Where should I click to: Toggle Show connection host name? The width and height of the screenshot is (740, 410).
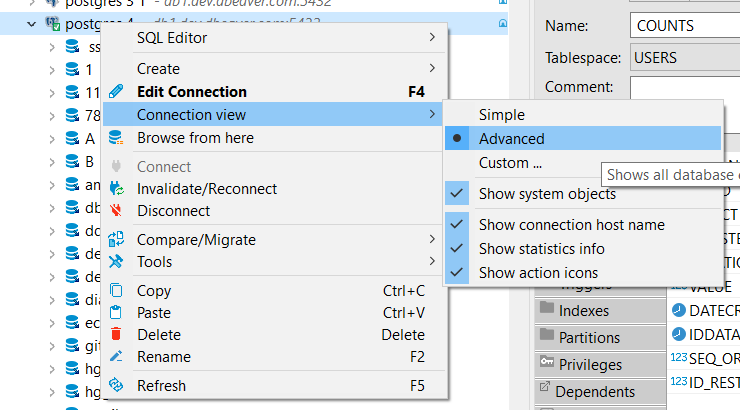point(583,225)
